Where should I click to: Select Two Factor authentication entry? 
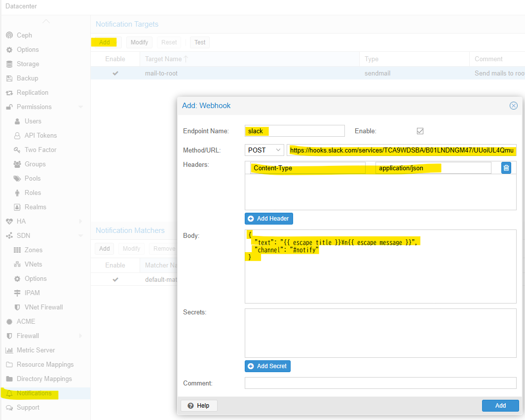(x=40, y=150)
